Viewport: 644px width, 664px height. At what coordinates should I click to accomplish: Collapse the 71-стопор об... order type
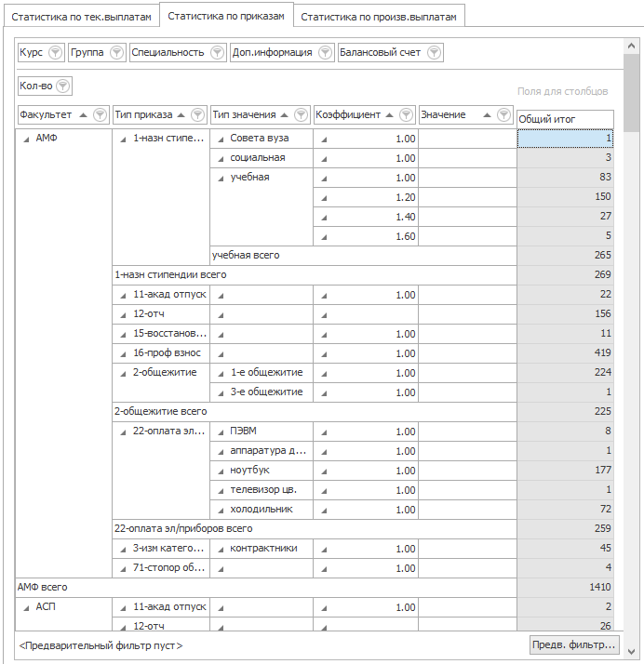[123, 569]
